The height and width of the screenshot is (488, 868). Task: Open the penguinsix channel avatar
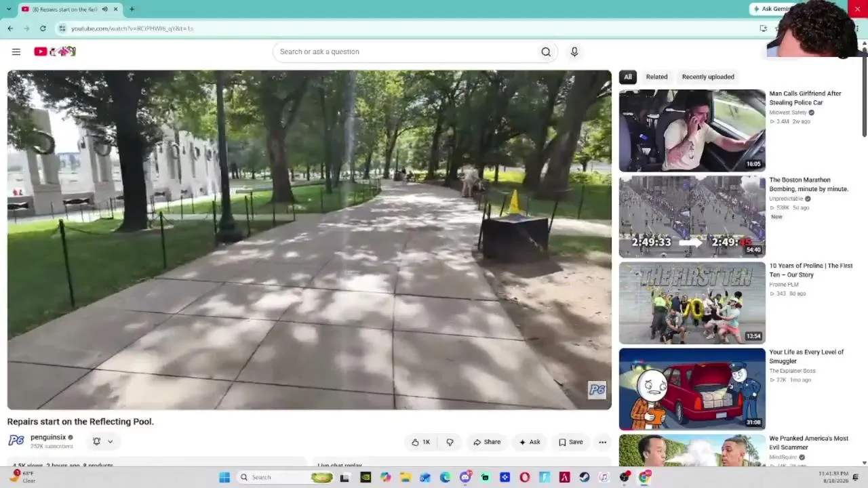point(16,441)
